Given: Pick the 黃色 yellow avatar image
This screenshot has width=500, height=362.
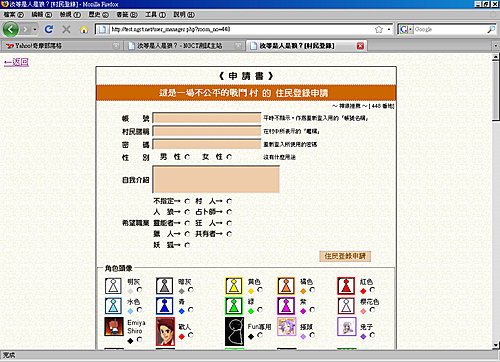Looking at the screenshot, I should [234, 286].
